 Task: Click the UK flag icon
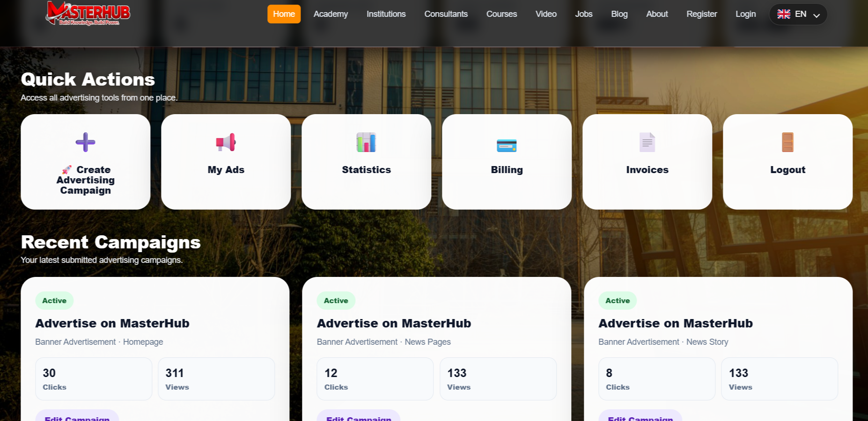point(784,14)
